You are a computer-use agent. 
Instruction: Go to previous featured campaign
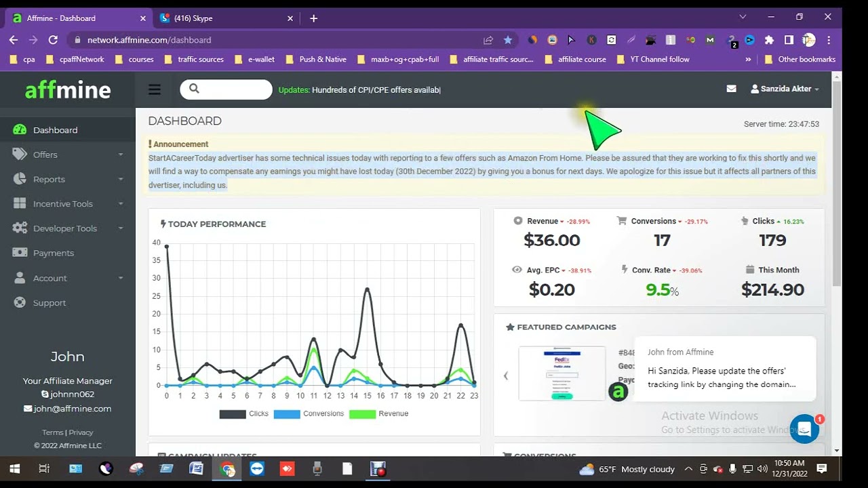tap(506, 375)
